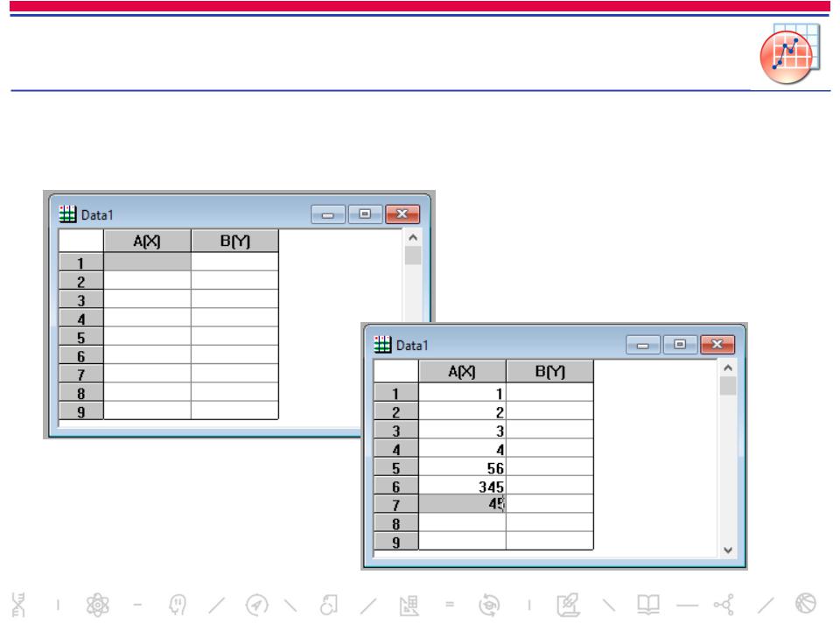This screenshot has width=840, height=624.
Task: Select row header 8 in the empty worksheet
Action: [80, 393]
